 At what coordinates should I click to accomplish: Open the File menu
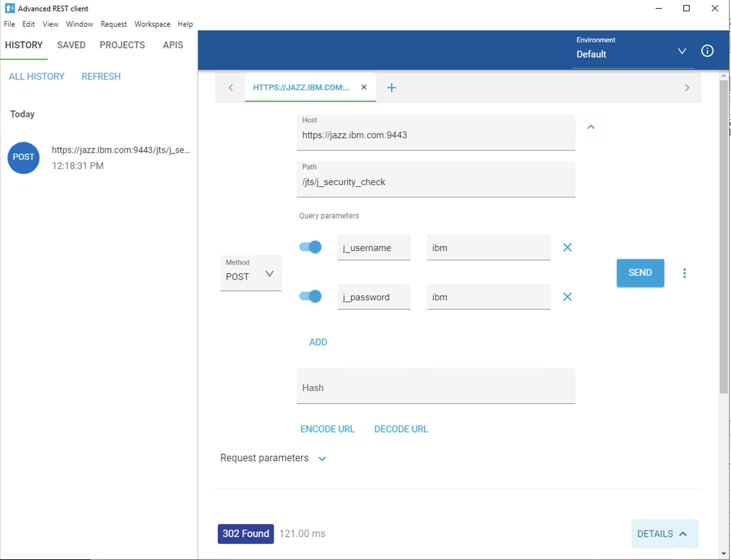point(9,24)
